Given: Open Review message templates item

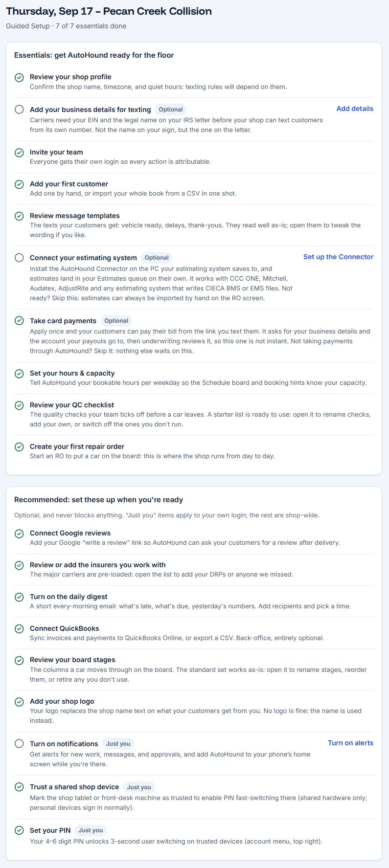Looking at the screenshot, I should click(x=194, y=225).
